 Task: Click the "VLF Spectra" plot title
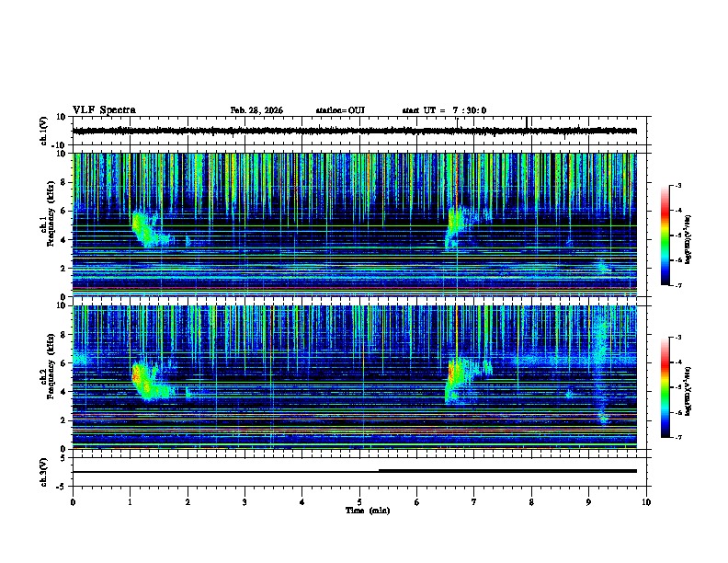[104, 110]
